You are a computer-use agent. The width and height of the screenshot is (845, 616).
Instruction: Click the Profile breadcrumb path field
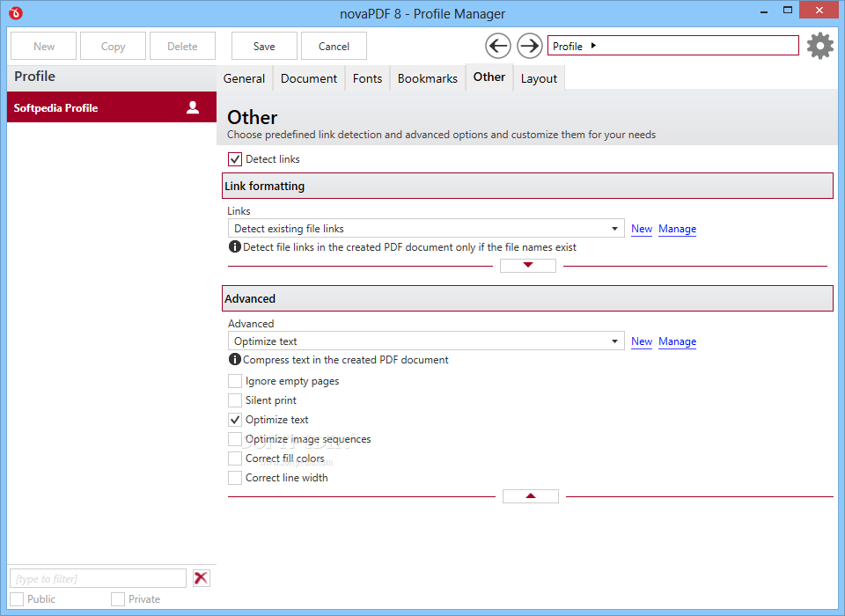(x=673, y=46)
